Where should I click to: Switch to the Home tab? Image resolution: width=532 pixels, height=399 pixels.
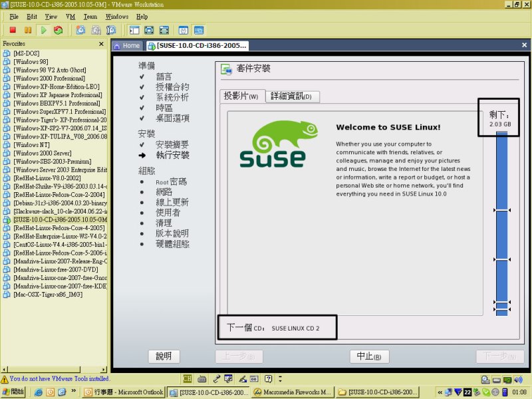pyautogui.click(x=128, y=46)
